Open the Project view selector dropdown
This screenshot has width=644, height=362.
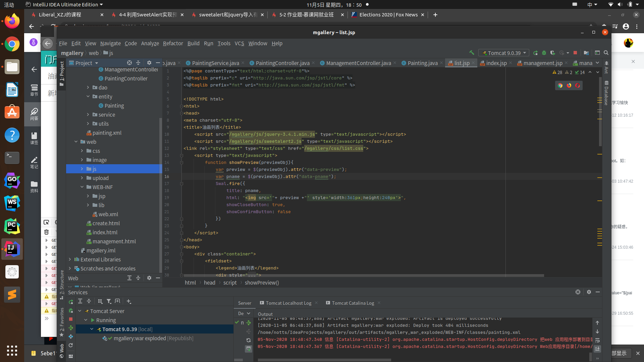84,63
